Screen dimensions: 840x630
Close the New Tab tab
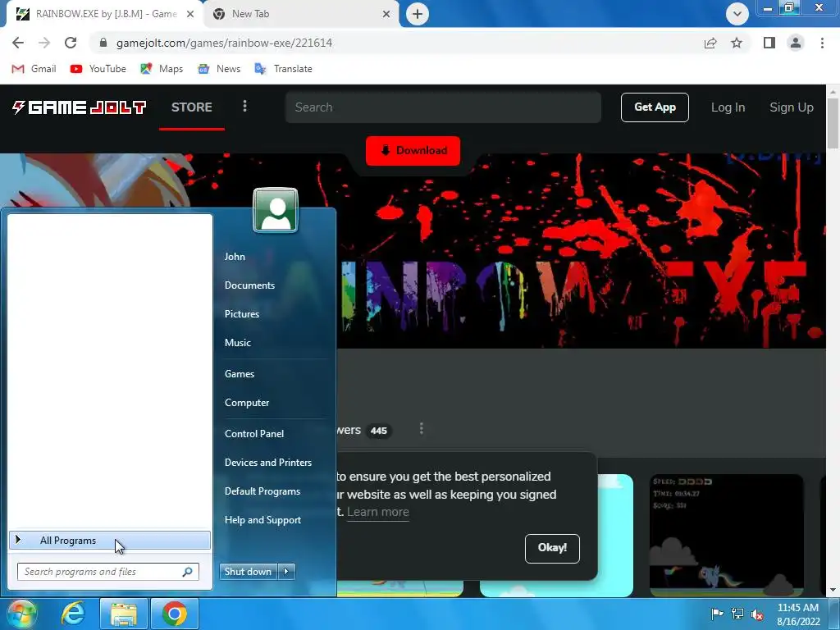point(386,14)
